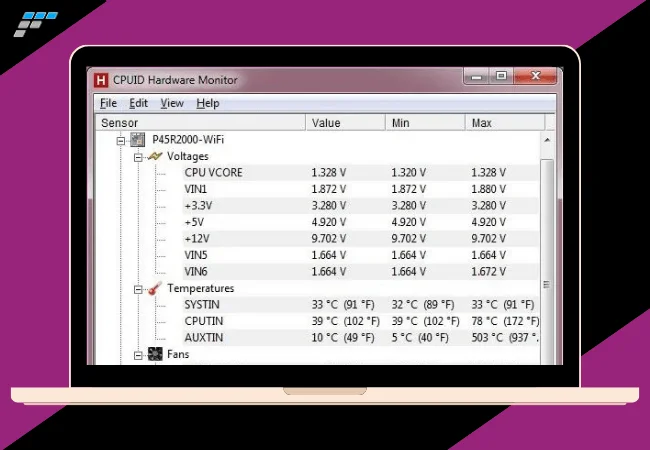Click the Temperatures thermometer icon
650x450 pixels.
click(155, 288)
